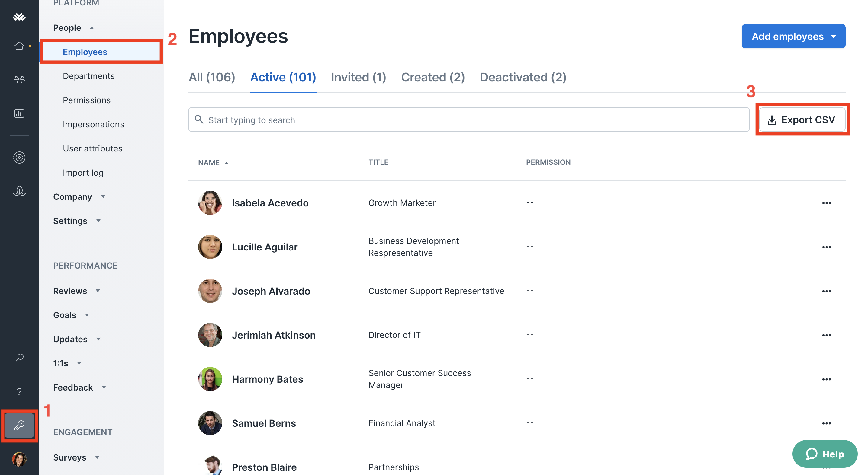Click the question mark help icon in sidebar

[x=19, y=391]
